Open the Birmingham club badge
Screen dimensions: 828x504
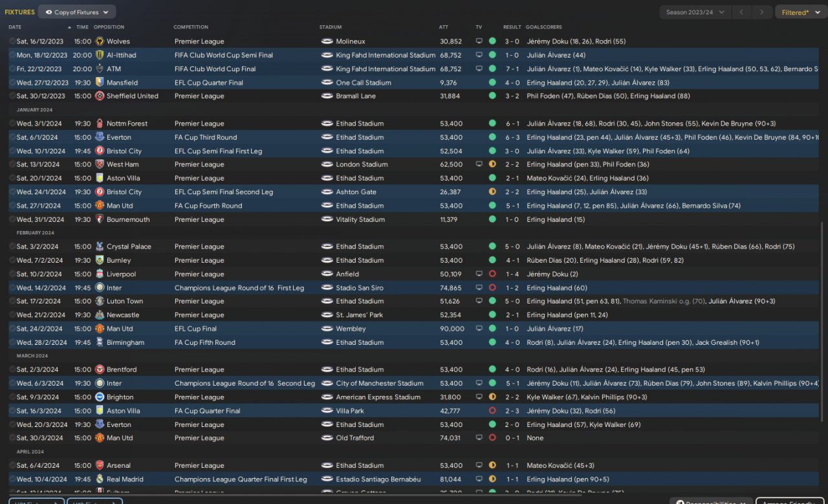[x=100, y=342]
